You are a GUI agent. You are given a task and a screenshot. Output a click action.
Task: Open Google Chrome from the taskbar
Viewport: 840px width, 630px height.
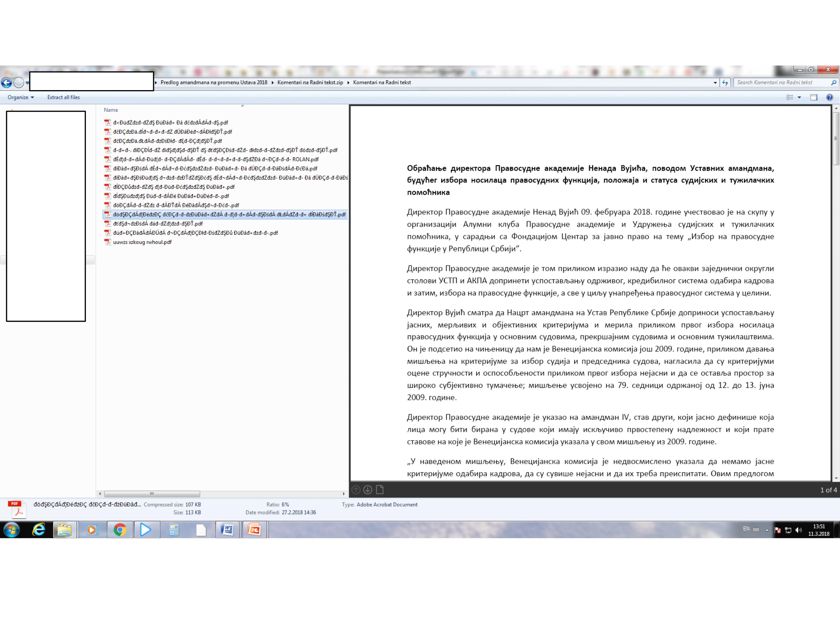(120, 529)
